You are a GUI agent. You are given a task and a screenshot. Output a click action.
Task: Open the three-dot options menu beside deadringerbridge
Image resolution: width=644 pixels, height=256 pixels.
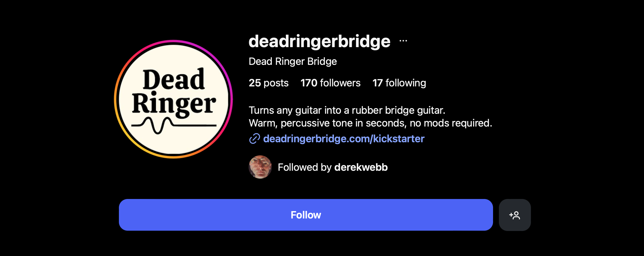tap(403, 41)
